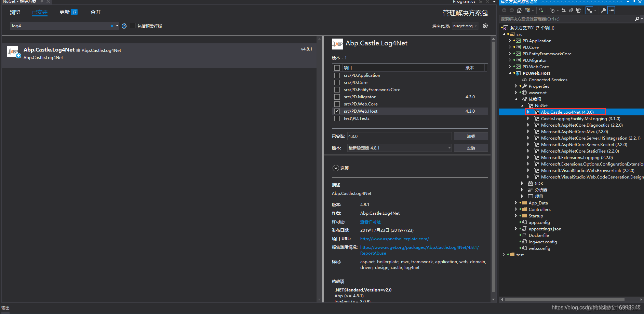644x314 pixels.
Task: Click the refresh icon next to search box
Action: coord(124,26)
